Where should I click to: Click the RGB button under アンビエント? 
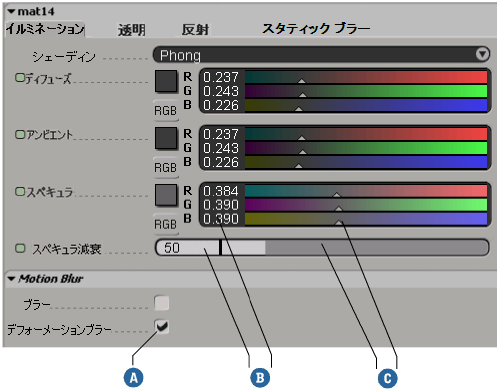click(x=166, y=167)
